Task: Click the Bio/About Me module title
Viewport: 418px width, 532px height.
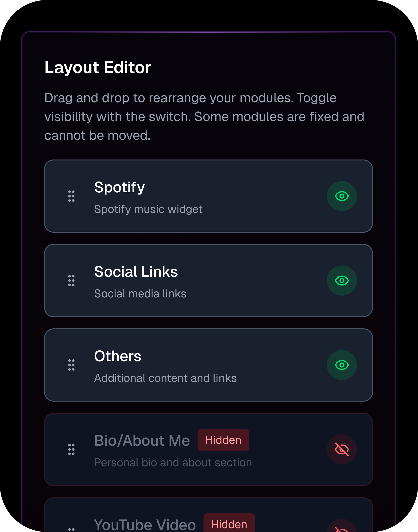Action: point(142,441)
